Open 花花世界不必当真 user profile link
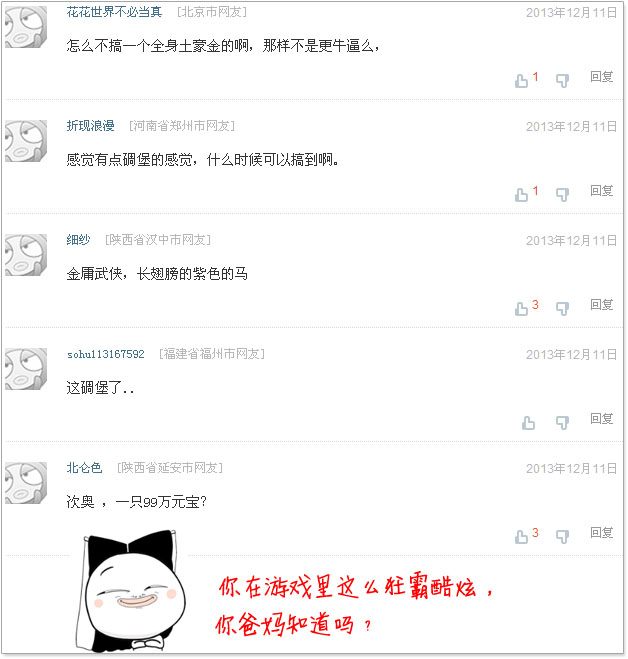This screenshot has width=628, height=659. 114,12
